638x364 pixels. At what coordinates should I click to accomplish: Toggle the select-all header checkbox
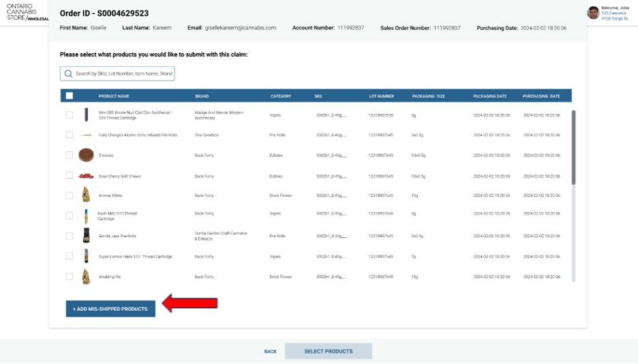70,96
